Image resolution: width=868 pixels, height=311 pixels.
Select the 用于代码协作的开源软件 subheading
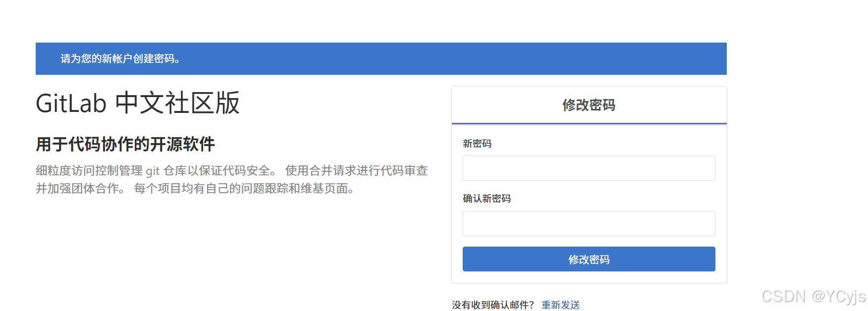[125, 144]
